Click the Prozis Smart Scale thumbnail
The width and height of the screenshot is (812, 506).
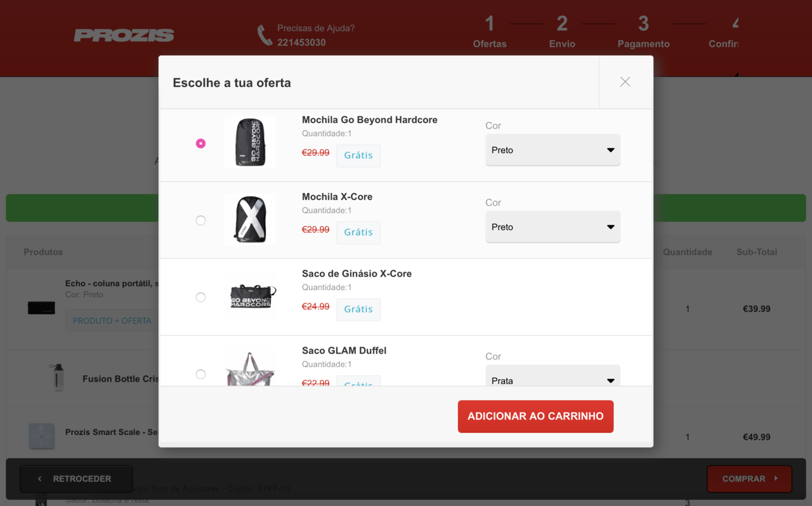coord(41,436)
